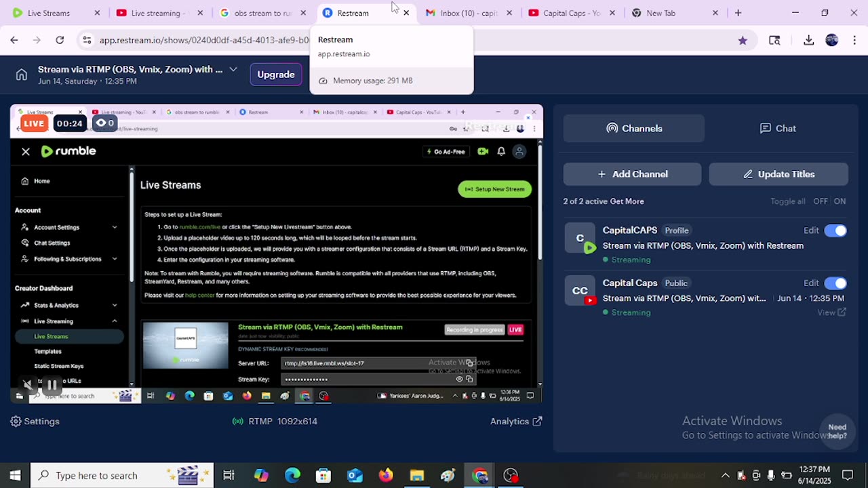Launch Copilot from the taskbar
This screenshot has width=868, height=488.
click(x=261, y=475)
